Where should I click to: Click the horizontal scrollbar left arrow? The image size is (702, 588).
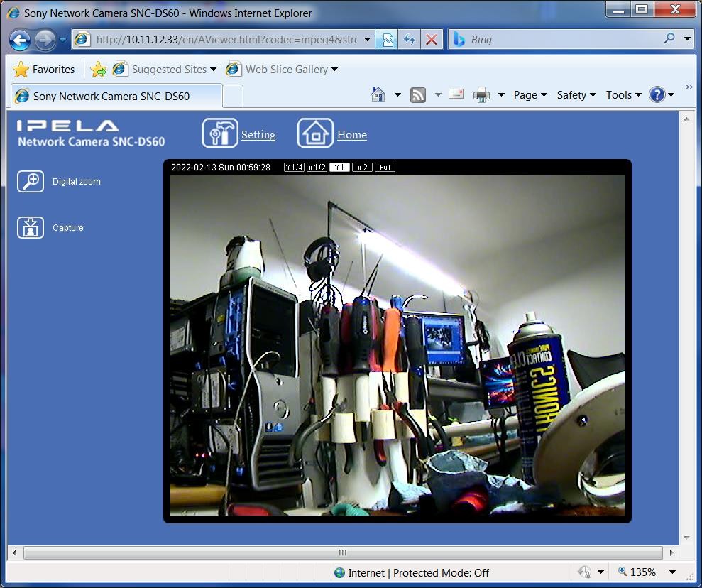pyautogui.click(x=14, y=552)
